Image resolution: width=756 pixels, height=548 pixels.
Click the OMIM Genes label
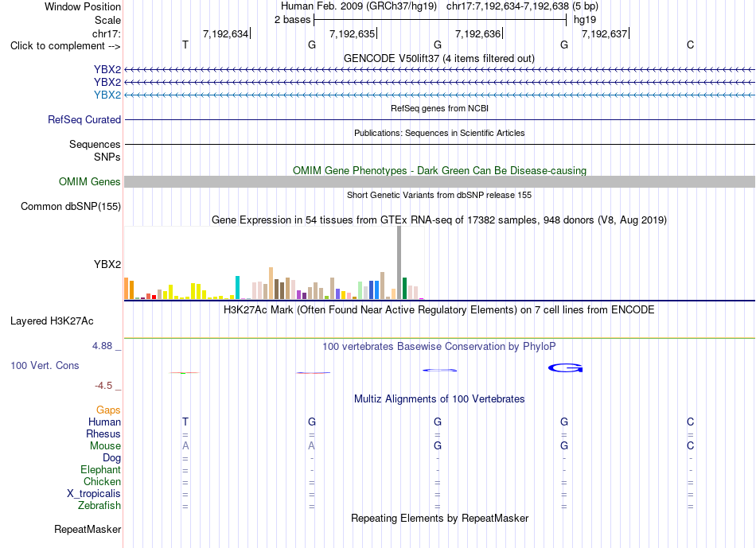point(90,181)
